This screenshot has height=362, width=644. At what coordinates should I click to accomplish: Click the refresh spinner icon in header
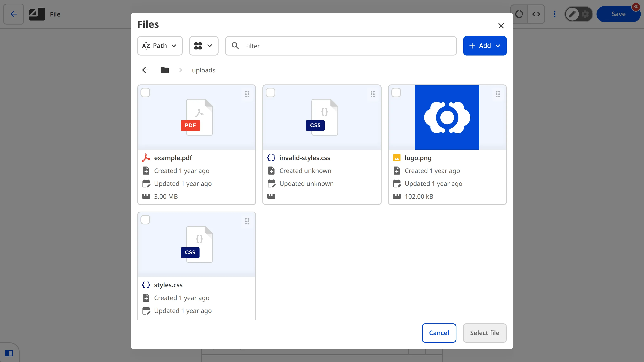point(519,14)
